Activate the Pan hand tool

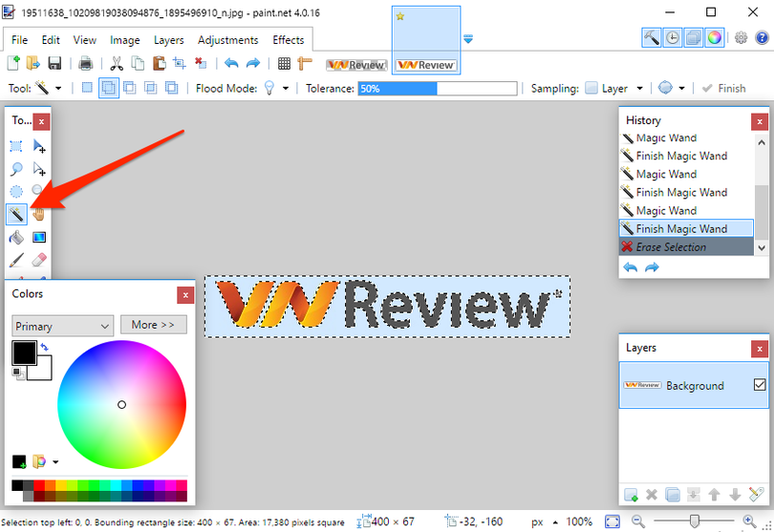[39, 213]
